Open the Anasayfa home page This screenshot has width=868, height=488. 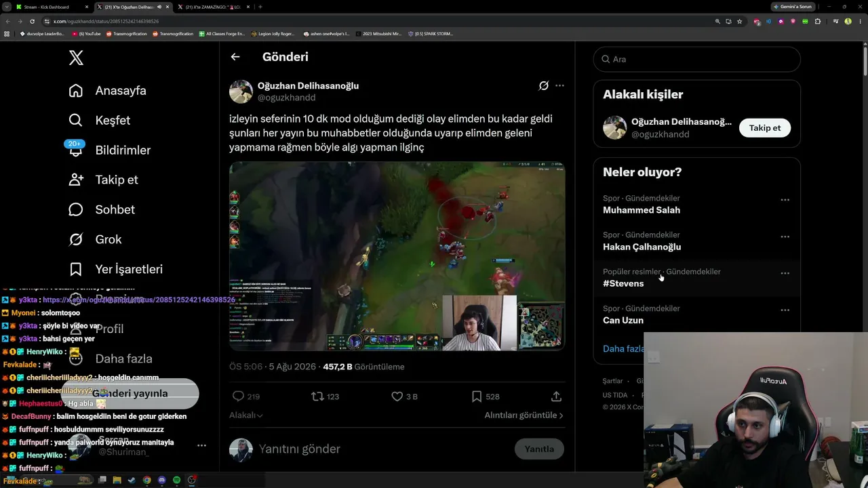(108, 90)
